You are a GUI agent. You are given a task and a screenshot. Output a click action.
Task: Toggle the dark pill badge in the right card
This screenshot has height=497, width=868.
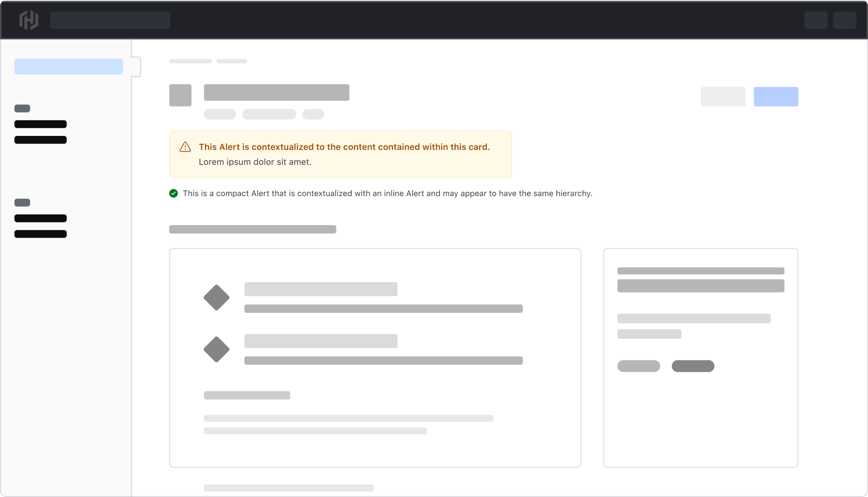(x=693, y=366)
